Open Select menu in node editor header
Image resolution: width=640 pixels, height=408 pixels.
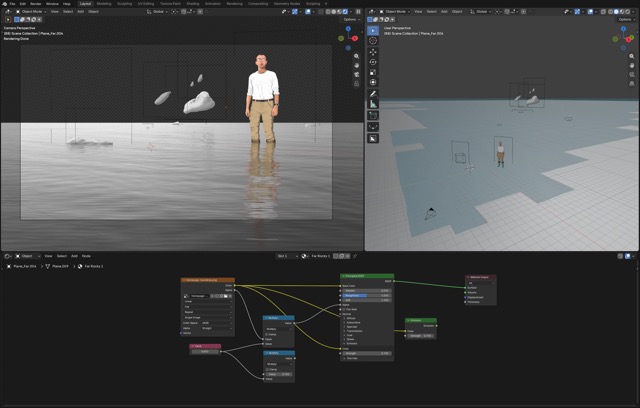62,256
